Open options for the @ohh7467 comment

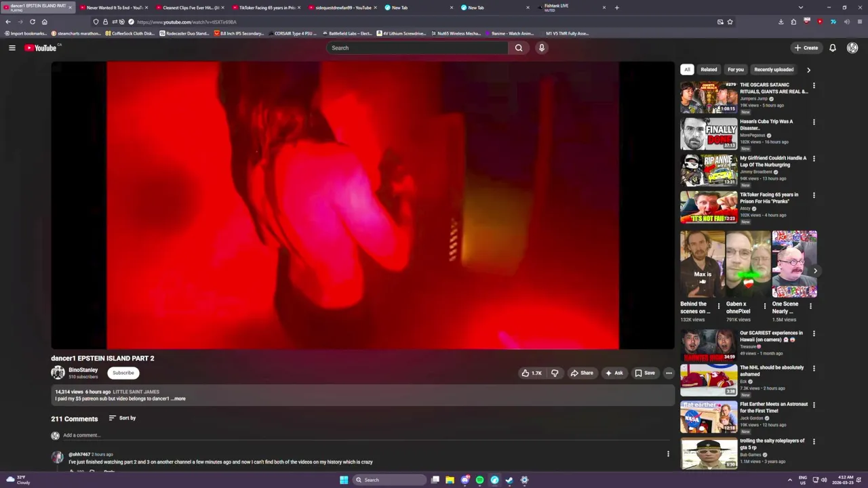point(668,454)
